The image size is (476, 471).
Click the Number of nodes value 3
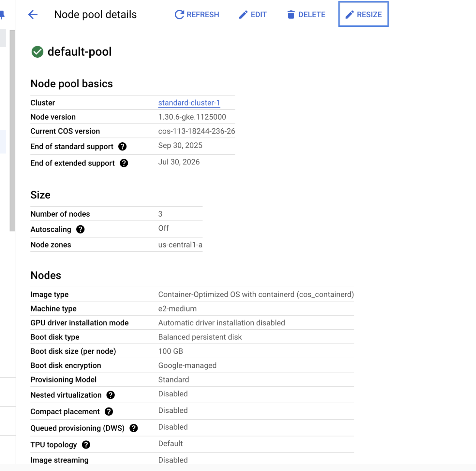[x=160, y=214]
